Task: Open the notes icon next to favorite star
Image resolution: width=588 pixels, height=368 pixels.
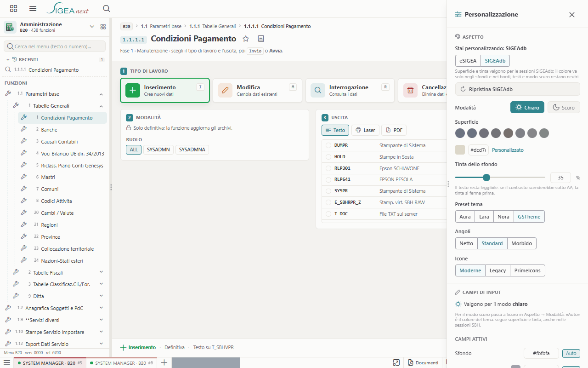Action: coord(261,39)
